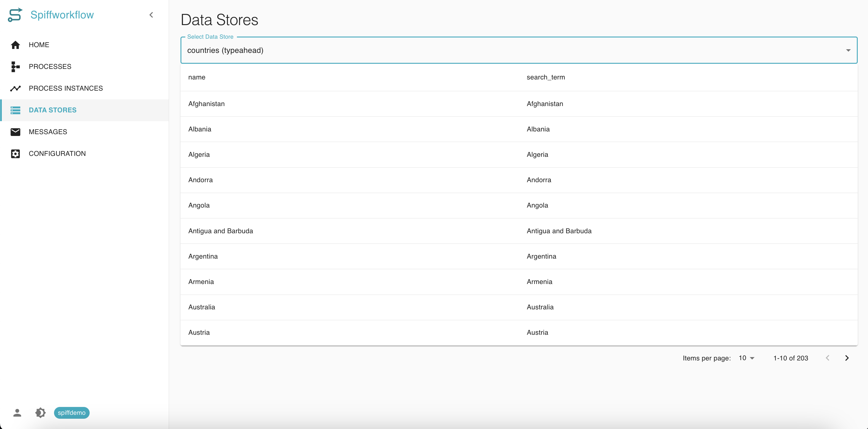Open the Select Data Store dropdown

tap(519, 50)
